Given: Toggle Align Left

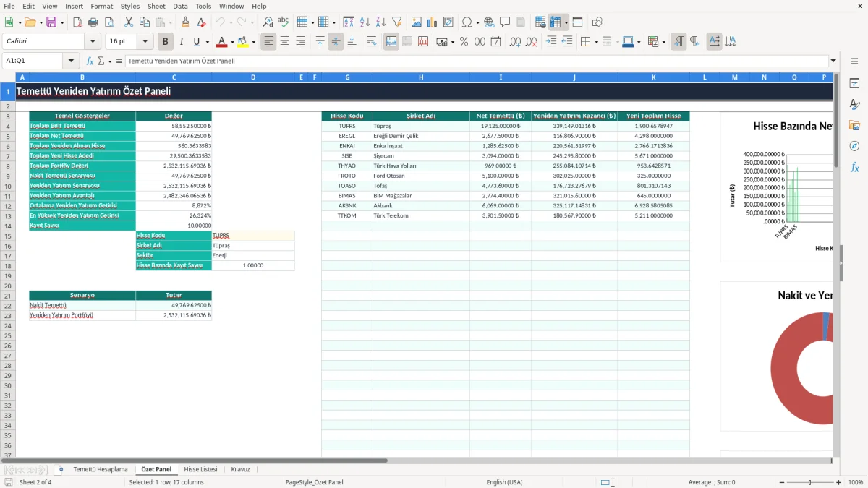Looking at the screenshot, I should [268, 42].
